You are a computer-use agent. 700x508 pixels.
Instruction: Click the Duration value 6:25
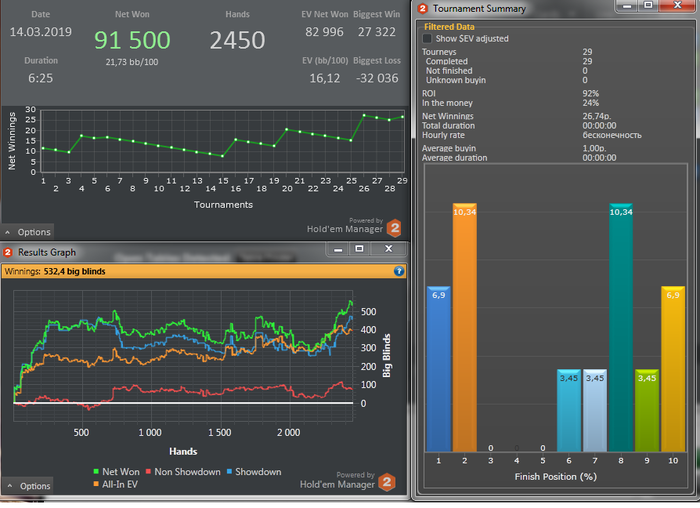click(41, 79)
